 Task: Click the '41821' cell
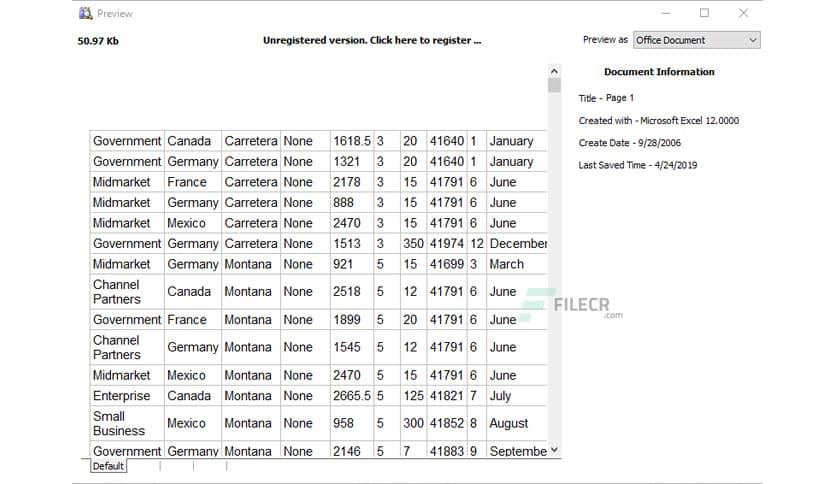tap(447, 396)
